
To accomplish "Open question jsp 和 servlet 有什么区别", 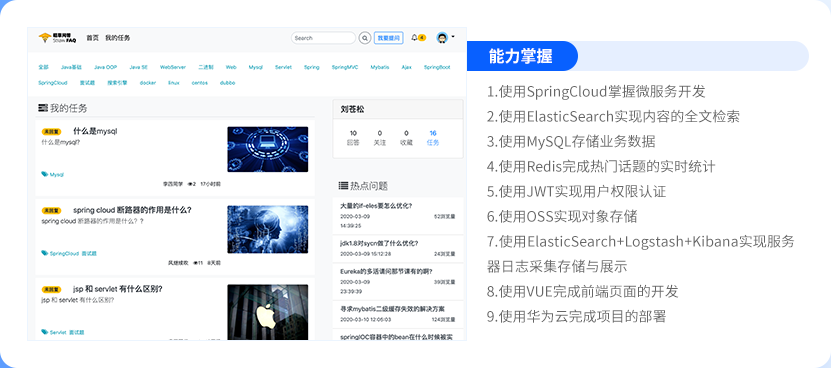I will click(x=118, y=289).
